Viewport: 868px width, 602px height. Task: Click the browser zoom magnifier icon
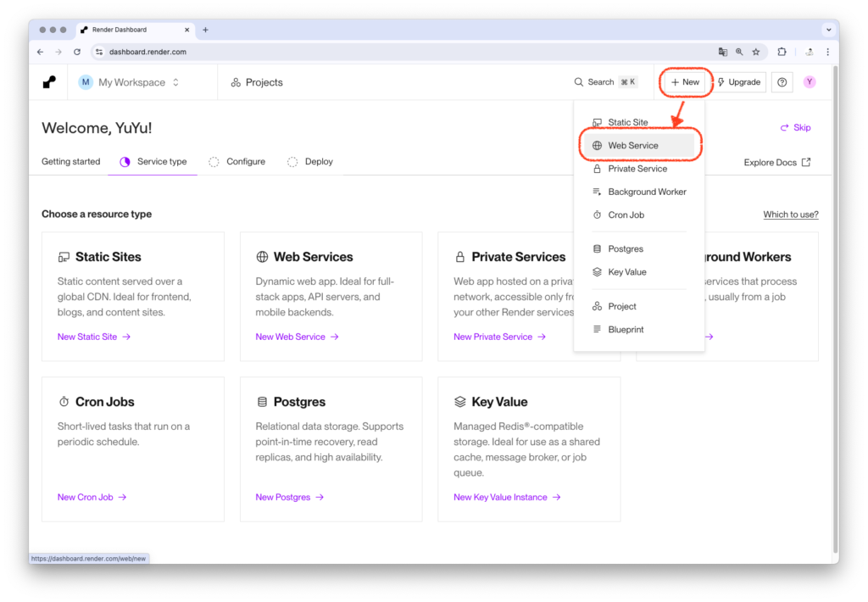coord(739,52)
